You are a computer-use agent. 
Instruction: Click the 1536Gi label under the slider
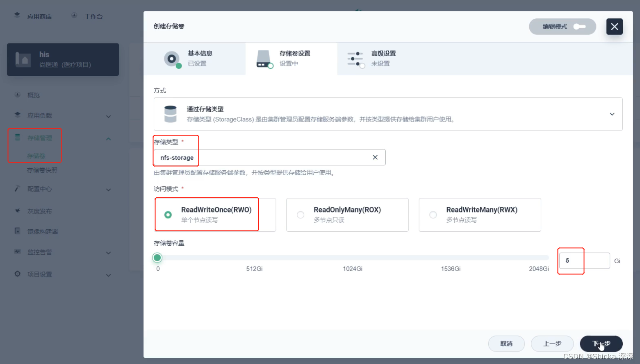[x=451, y=269]
